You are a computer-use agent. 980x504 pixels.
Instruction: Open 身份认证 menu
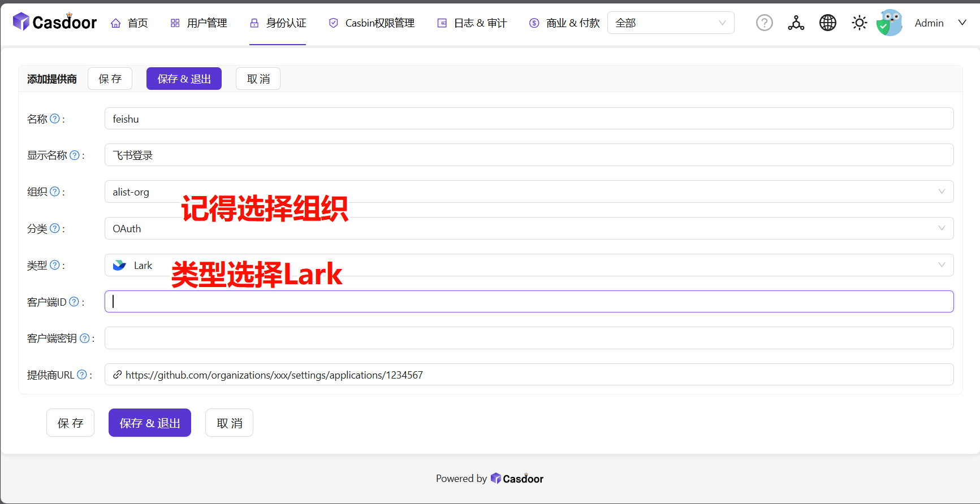(278, 23)
